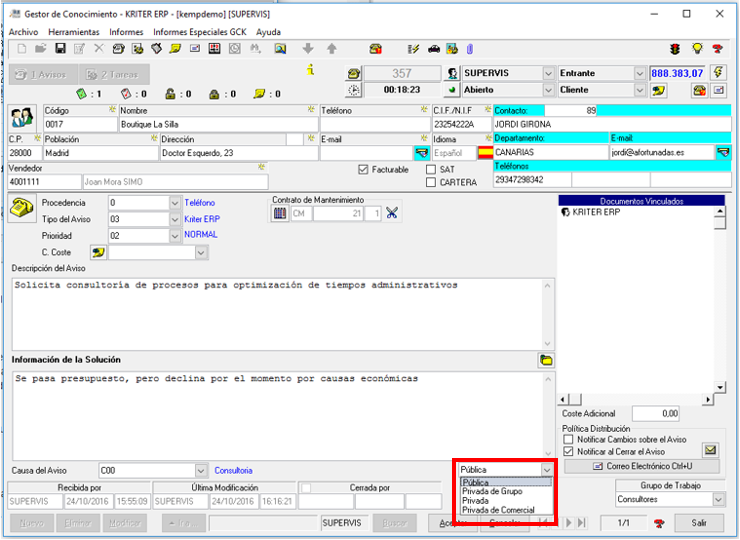
Task: Click the calendar icon in Contrato de Mantenimiento
Action: tap(280, 213)
